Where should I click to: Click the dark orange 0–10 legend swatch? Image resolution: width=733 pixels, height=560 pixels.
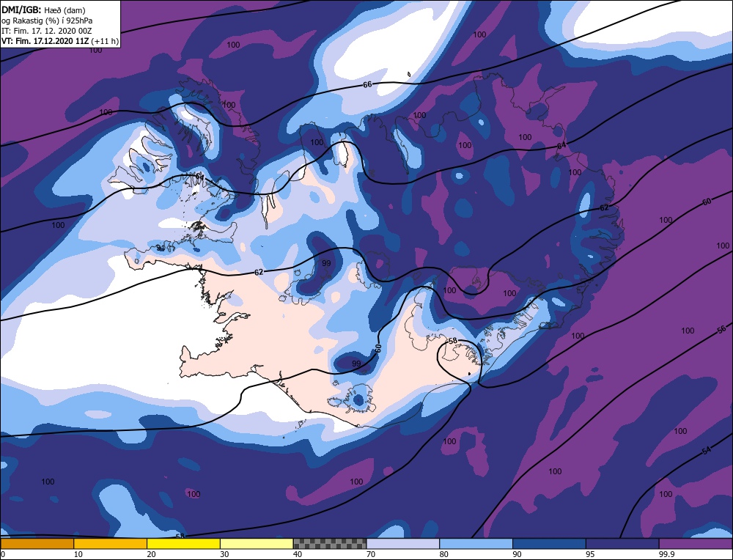pos(37,544)
